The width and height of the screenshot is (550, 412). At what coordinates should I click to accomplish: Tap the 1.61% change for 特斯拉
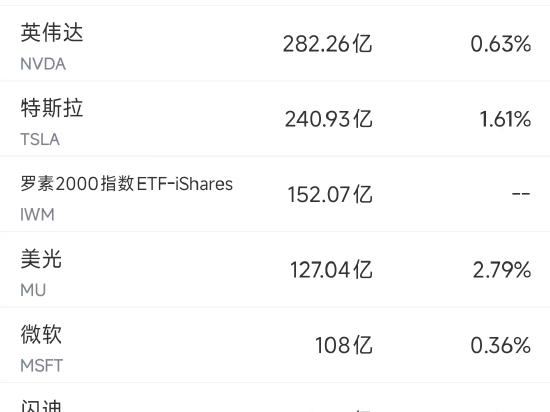point(505,119)
